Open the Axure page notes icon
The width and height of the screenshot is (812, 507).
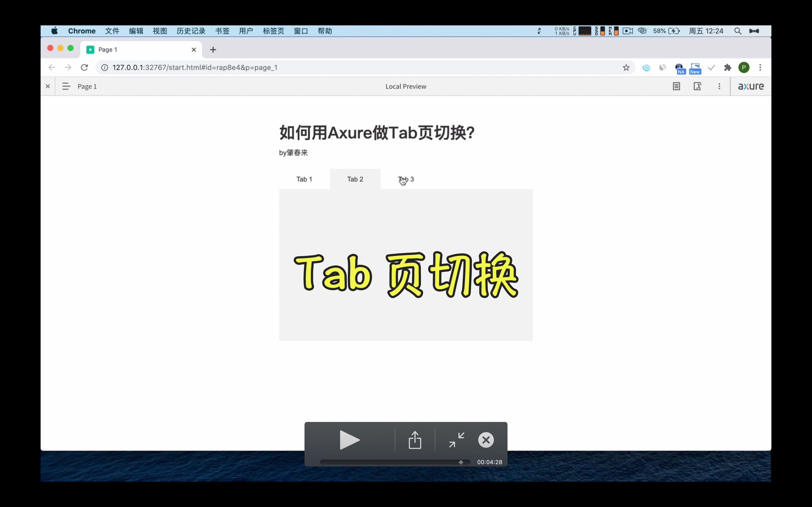[x=676, y=86]
